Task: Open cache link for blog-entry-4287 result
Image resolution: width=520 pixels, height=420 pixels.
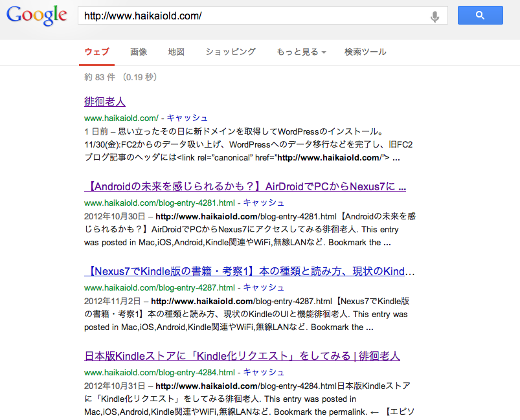Action: (264, 288)
